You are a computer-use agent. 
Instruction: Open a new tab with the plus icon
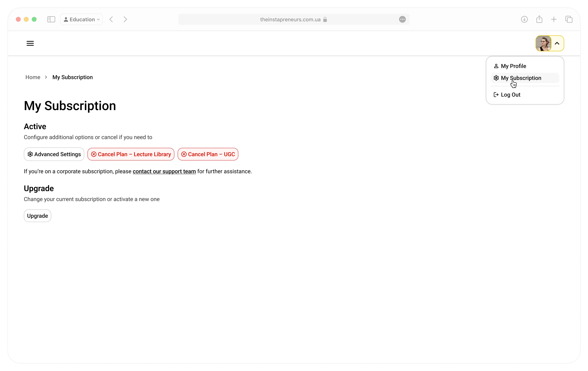(554, 19)
